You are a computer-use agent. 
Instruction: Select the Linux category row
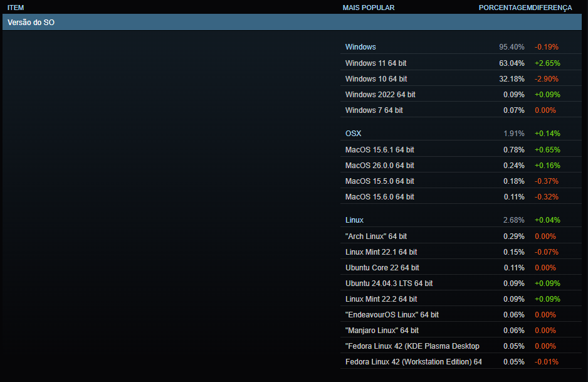tap(354, 220)
